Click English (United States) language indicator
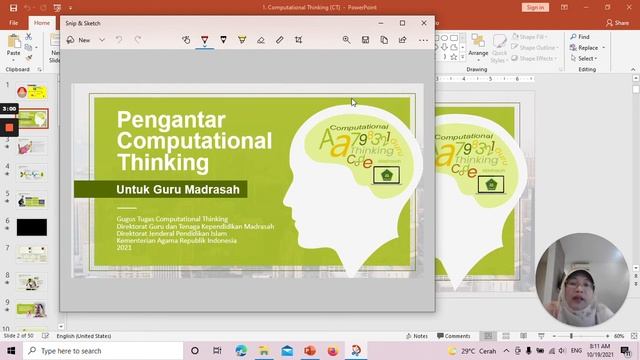The image size is (640, 360). pos(84,336)
